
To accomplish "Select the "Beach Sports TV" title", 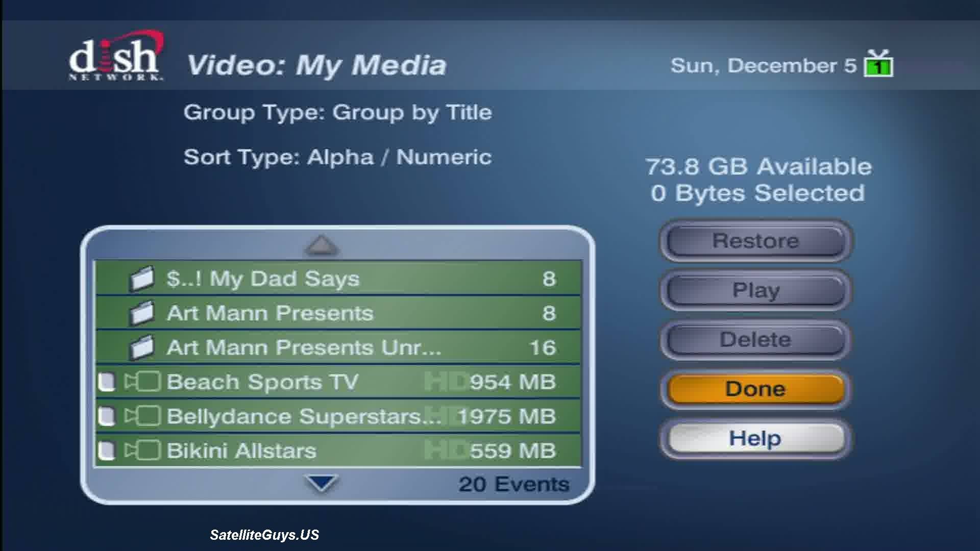I will pos(262,382).
